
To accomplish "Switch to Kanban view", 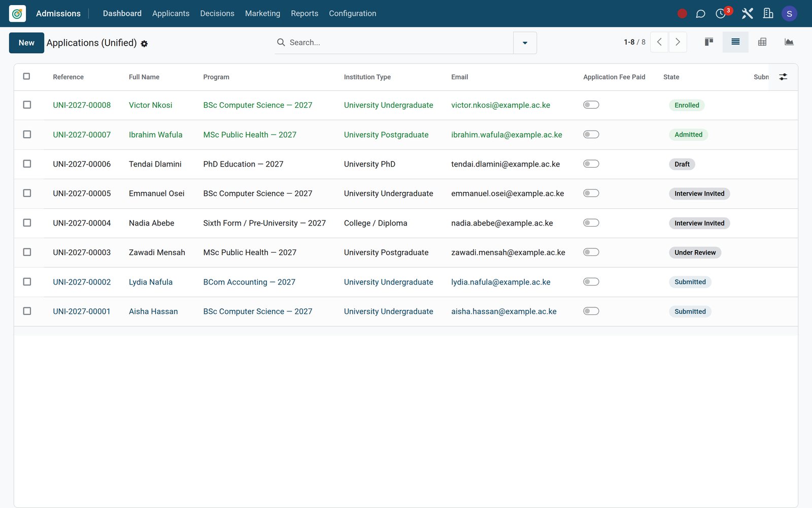I will tap(709, 42).
